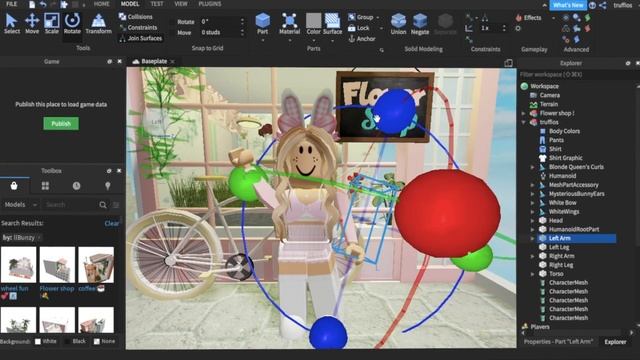Viewport: 640px width, 360px height.
Task: Click the Lock tool
Action: tap(359, 28)
